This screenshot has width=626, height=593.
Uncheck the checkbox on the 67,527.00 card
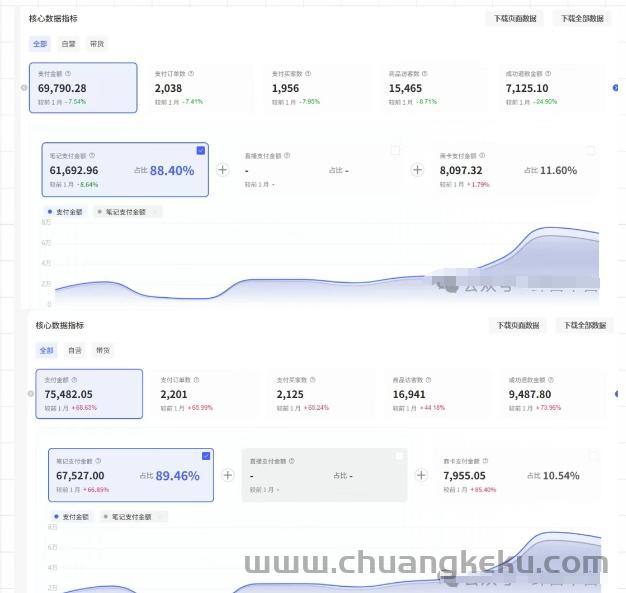[205, 456]
